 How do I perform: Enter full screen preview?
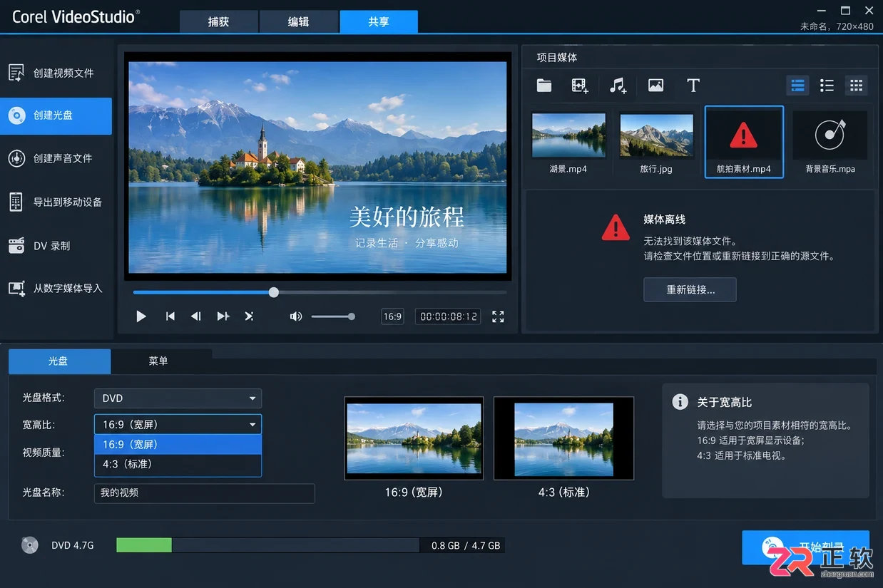(x=498, y=316)
